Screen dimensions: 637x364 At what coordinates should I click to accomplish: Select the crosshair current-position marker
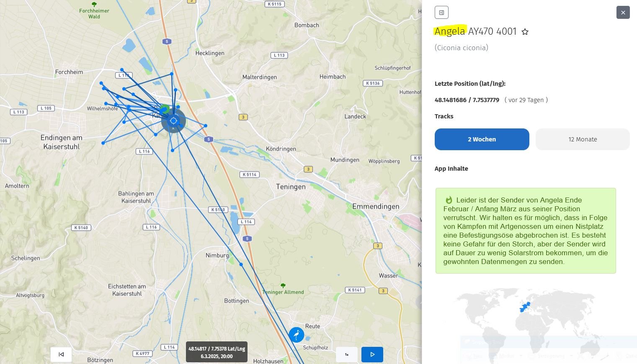tap(173, 121)
